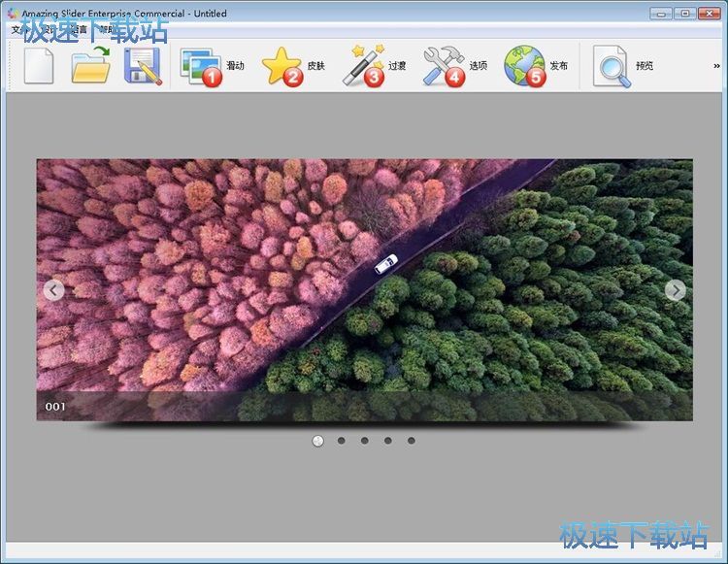728x564 pixels.
Task: Open the 语言 language menu
Action: (78, 30)
